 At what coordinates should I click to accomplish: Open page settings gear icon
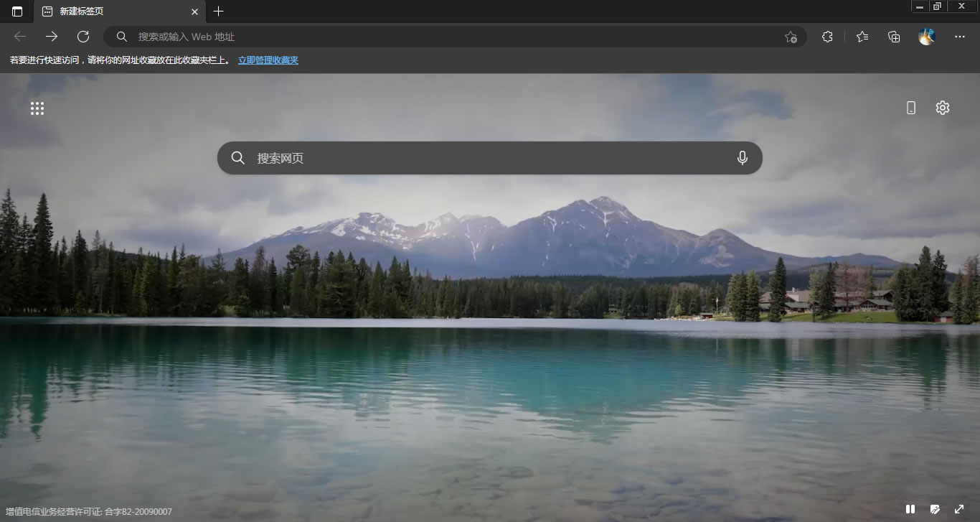point(943,108)
